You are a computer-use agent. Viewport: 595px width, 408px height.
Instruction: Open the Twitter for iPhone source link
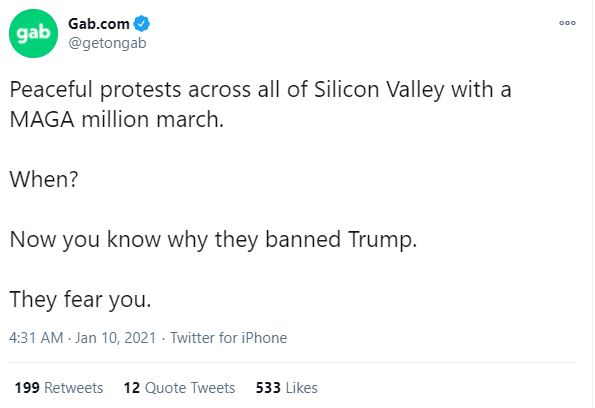(228, 338)
